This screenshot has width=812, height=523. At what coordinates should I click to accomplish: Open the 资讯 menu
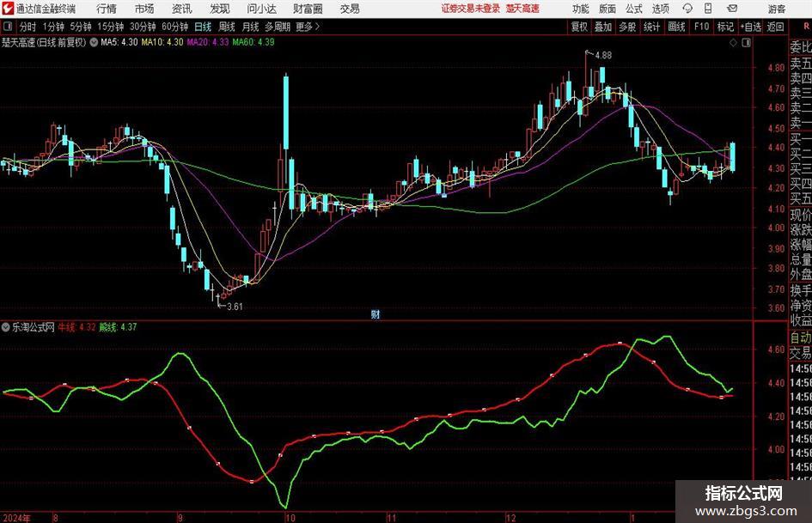click(182, 9)
